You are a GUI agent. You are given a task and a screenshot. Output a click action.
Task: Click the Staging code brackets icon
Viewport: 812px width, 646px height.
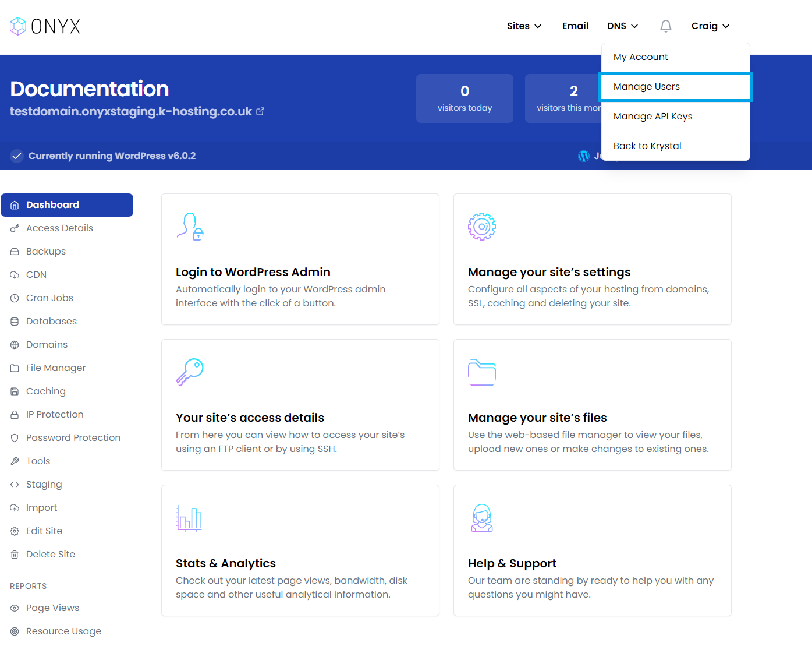pyautogui.click(x=15, y=485)
